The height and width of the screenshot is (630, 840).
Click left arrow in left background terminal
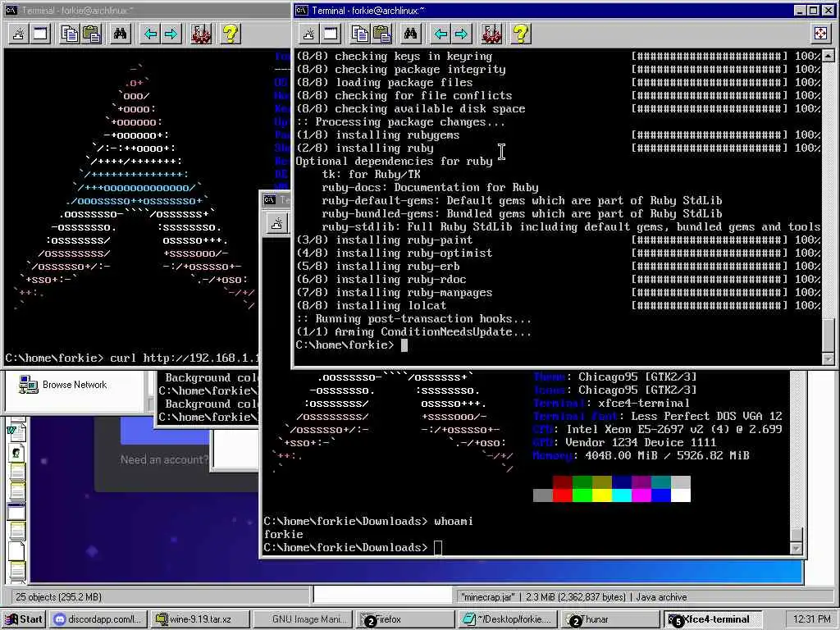[x=150, y=34]
